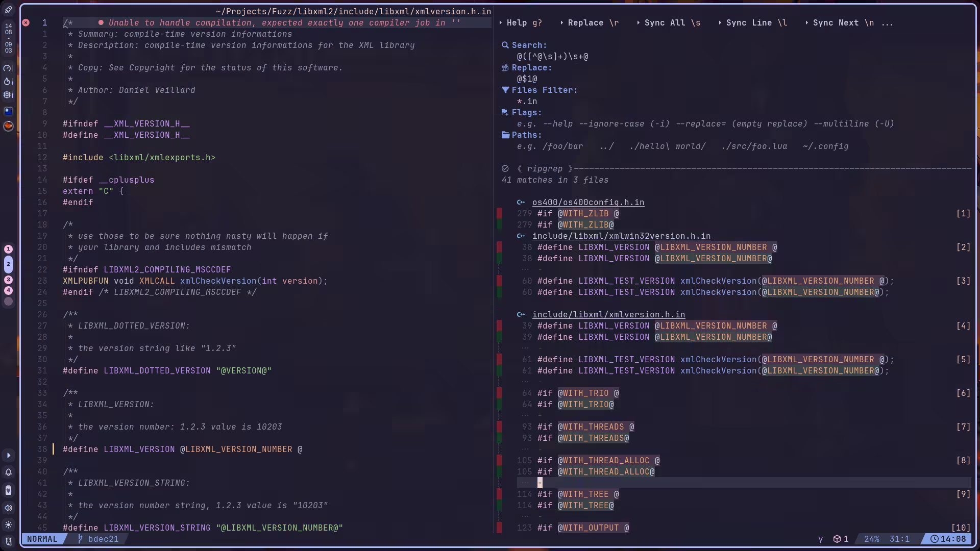Switch to workspace 4 indicator
The height and width of the screenshot is (551, 980).
click(x=9, y=290)
